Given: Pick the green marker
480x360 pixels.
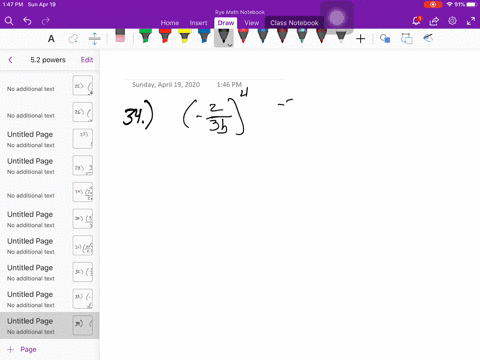Looking at the screenshot, I should click(x=145, y=36).
